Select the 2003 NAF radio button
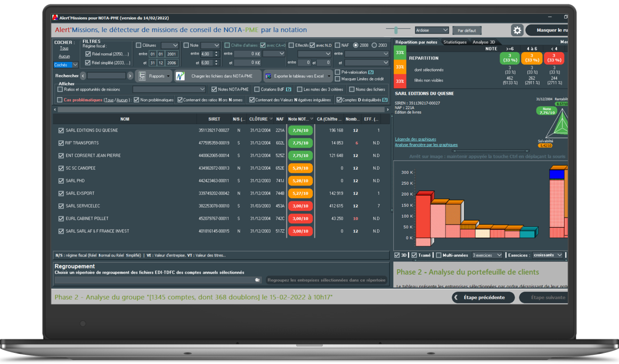Viewport: 619px width, 364px height. 374,45
